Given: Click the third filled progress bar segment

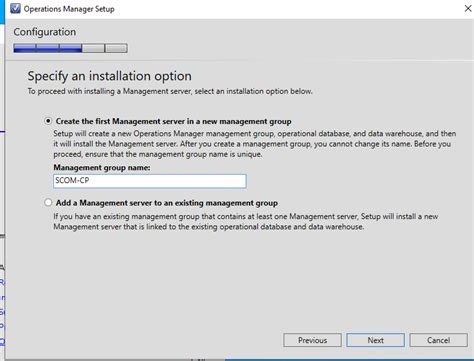Looking at the screenshot, I should (x=70, y=48).
